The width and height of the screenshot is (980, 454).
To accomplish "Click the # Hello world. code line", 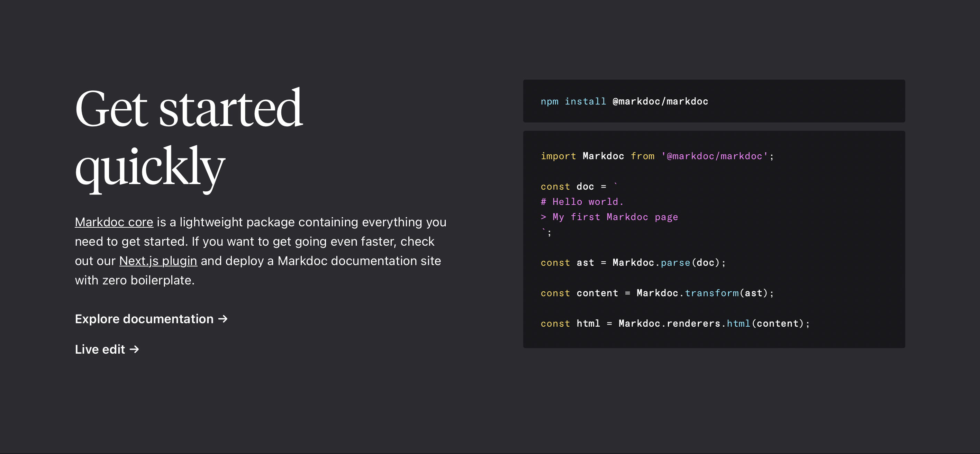I will pyautogui.click(x=582, y=202).
